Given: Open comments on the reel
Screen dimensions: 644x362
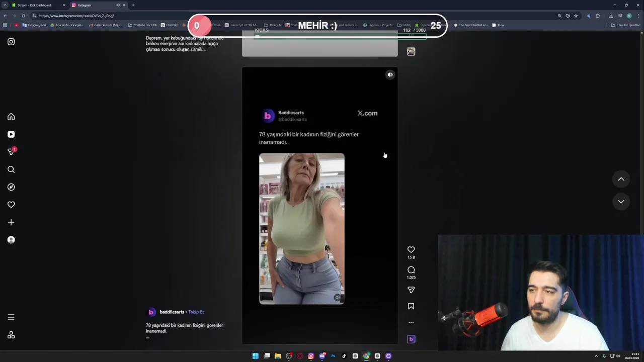Looking at the screenshot, I should pos(411,270).
